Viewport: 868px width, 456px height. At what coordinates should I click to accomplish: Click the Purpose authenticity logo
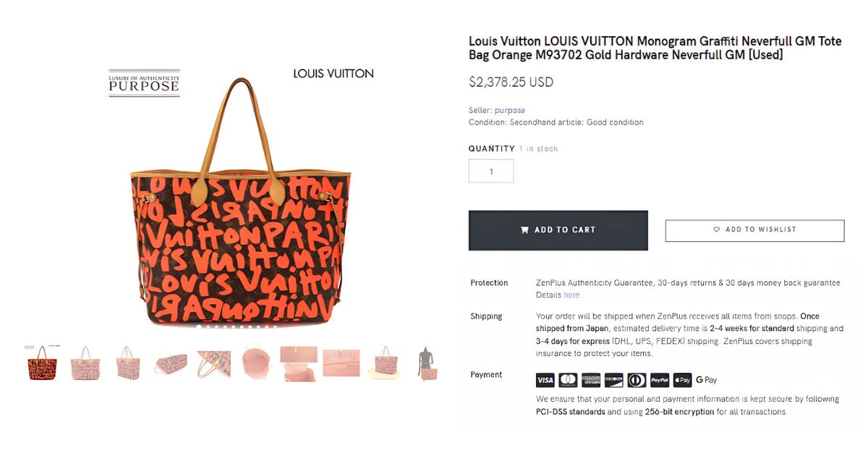[144, 83]
